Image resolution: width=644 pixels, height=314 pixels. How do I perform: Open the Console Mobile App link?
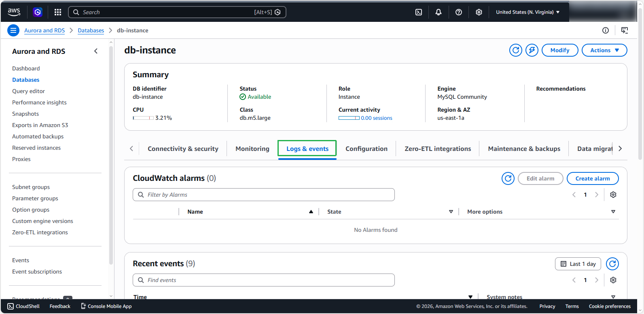click(106, 306)
